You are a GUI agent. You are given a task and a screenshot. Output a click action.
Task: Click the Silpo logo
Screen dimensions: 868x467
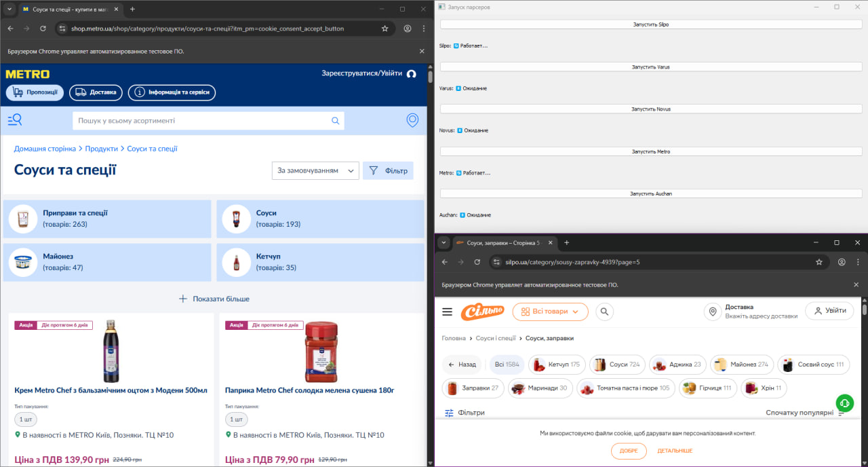coord(483,312)
